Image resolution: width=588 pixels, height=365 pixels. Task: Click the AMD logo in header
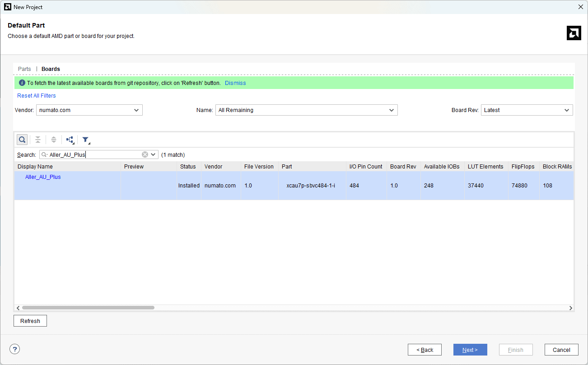574,33
